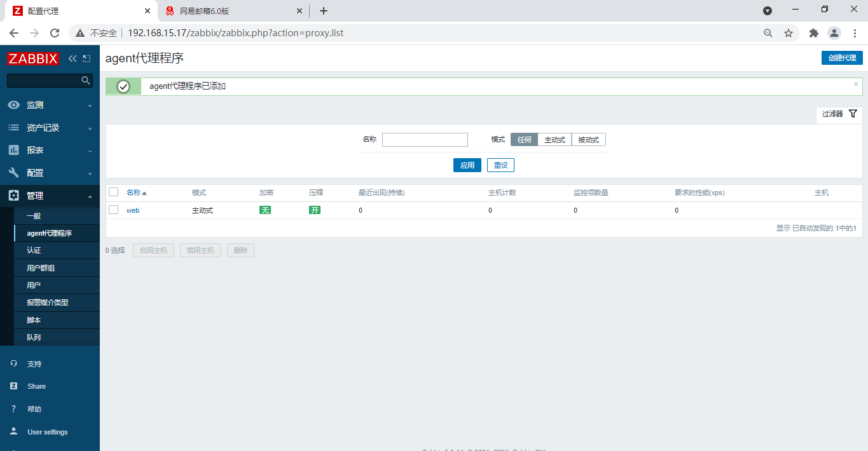This screenshot has height=451, width=868.
Task: Click the not-secure warning icon in address bar
Action: tap(80, 33)
